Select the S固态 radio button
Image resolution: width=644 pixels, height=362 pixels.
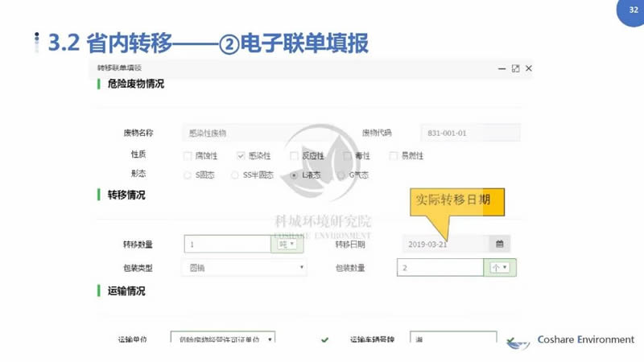coord(188,175)
